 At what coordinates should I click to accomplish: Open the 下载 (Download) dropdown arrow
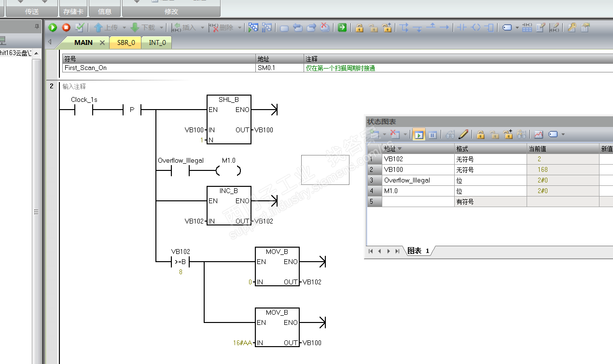click(x=162, y=28)
